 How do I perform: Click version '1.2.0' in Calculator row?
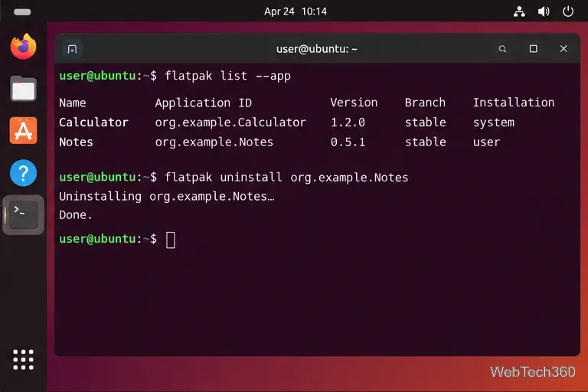[x=348, y=122]
